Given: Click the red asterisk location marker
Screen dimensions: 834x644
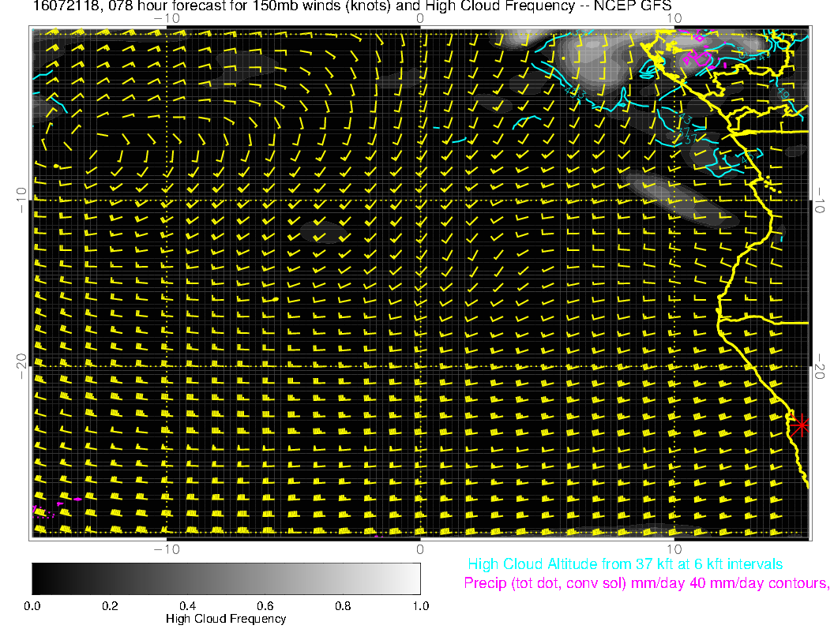Looking at the screenshot, I should pos(799,425).
